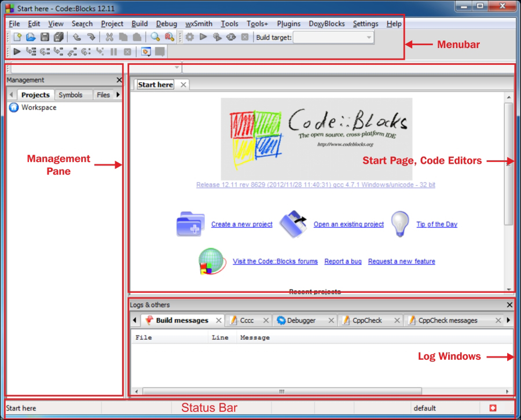Open the Settings menu
The height and width of the screenshot is (420, 521).
coord(365,24)
